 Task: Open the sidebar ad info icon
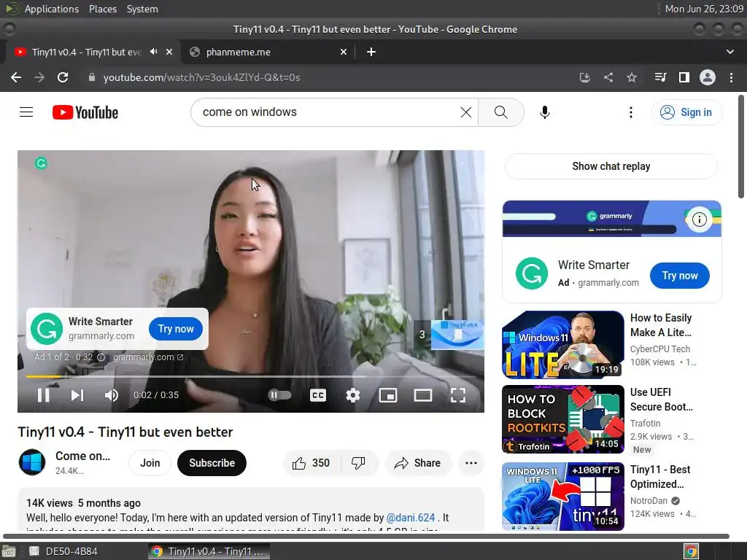point(699,219)
